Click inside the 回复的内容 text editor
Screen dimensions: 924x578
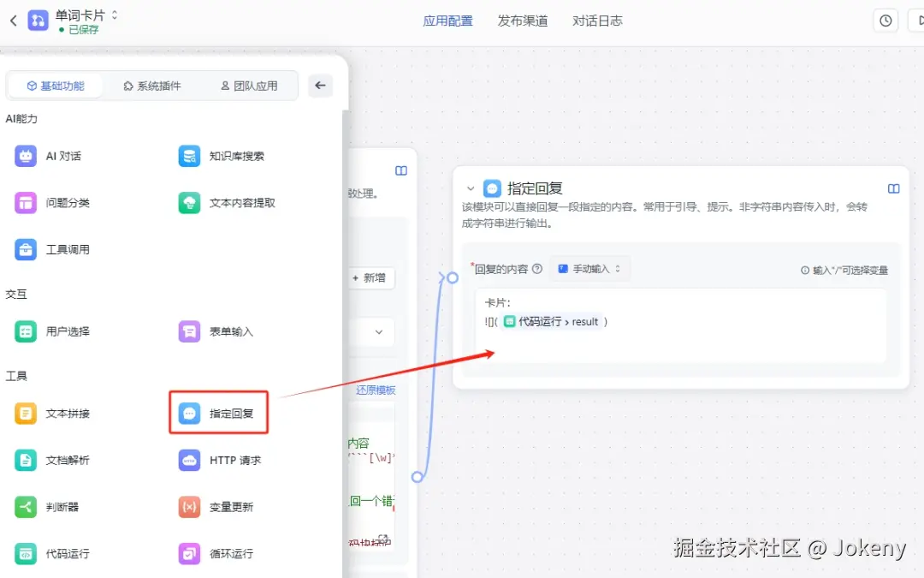681,325
